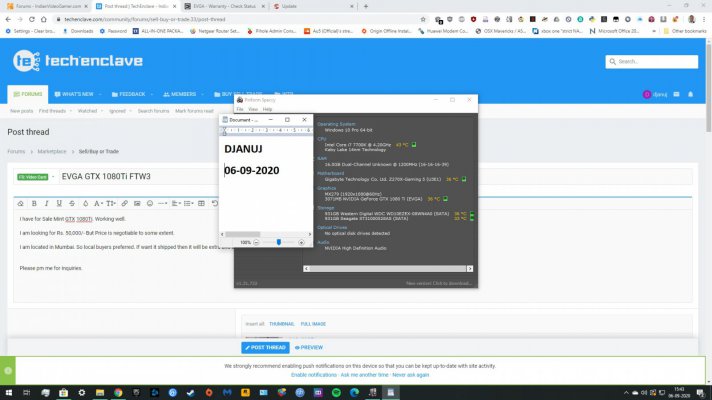Switch to EVGA Warranty Check Status tab

click(x=224, y=6)
